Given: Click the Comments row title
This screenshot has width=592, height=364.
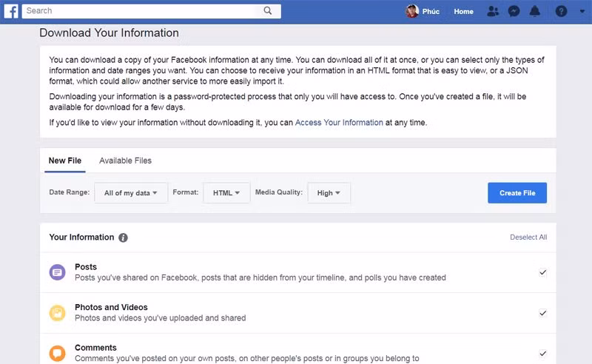Looking at the screenshot, I should [x=95, y=348].
